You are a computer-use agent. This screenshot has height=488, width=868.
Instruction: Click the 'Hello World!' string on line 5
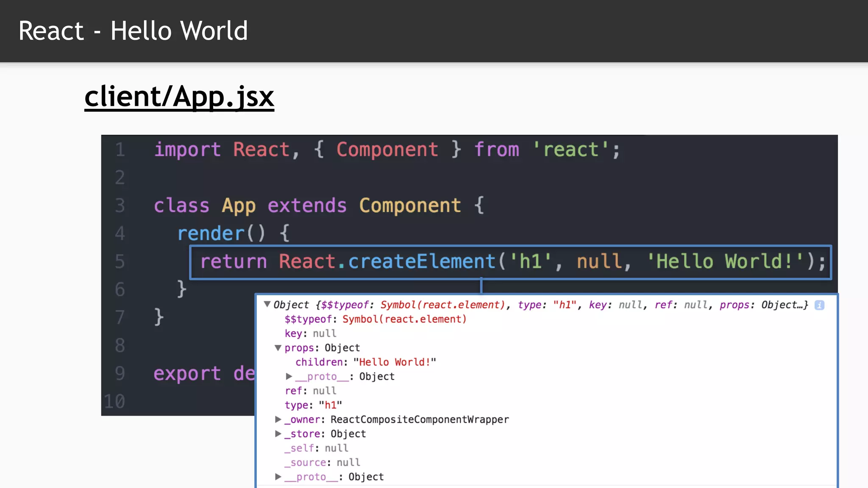(x=725, y=261)
